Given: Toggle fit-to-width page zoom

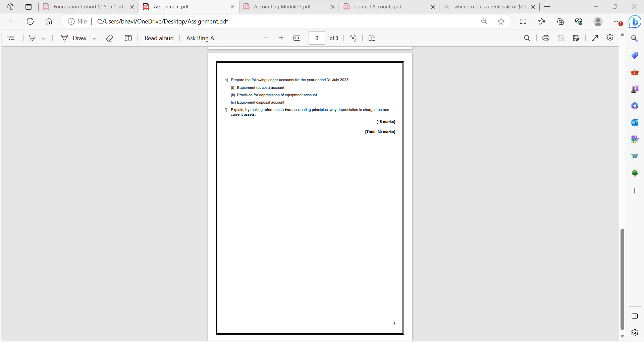Looking at the screenshot, I should [297, 38].
